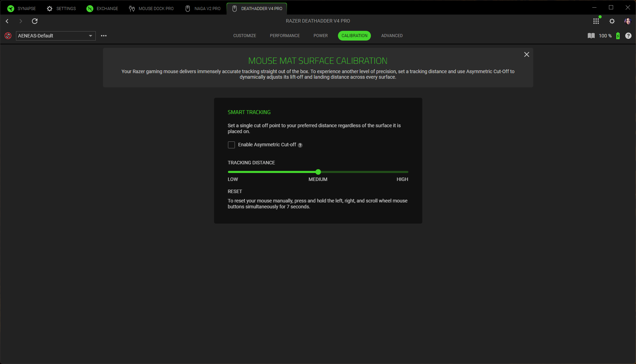Viewport: 636px width, 364px height.
Task: Open the Advanced section
Action: [x=392, y=36]
